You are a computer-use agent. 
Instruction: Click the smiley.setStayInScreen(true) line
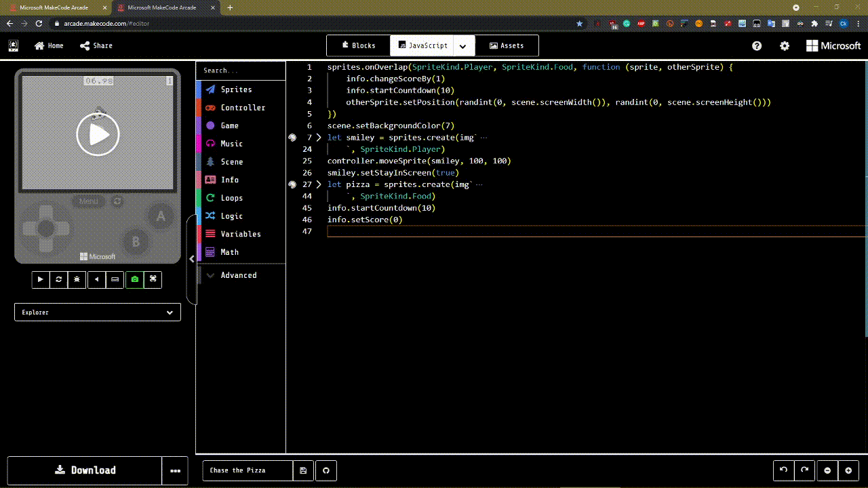[x=393, y=173]
